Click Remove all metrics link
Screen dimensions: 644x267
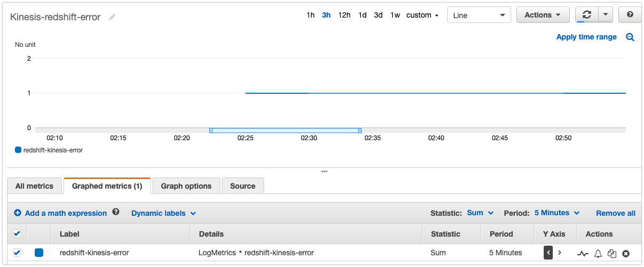pos(616,213)
